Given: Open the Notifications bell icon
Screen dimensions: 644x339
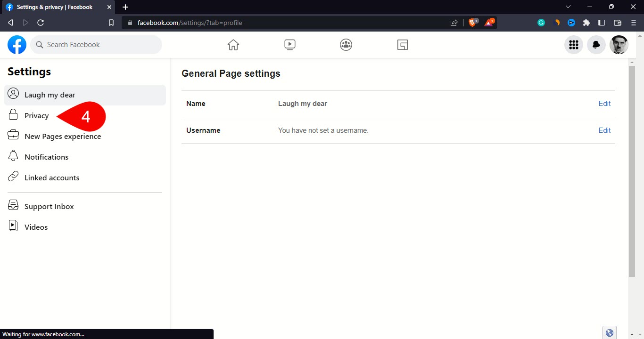Looking at the screenshot, I should tap(596, 45).
